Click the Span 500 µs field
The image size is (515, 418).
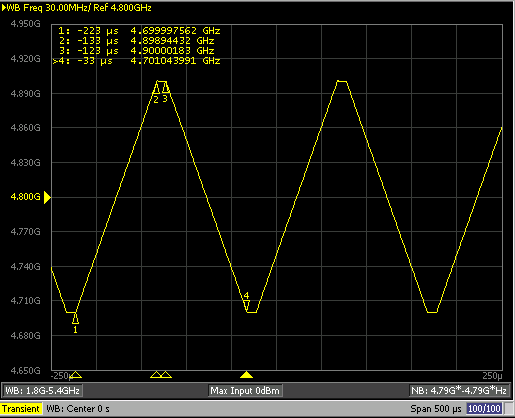[436, 409]
